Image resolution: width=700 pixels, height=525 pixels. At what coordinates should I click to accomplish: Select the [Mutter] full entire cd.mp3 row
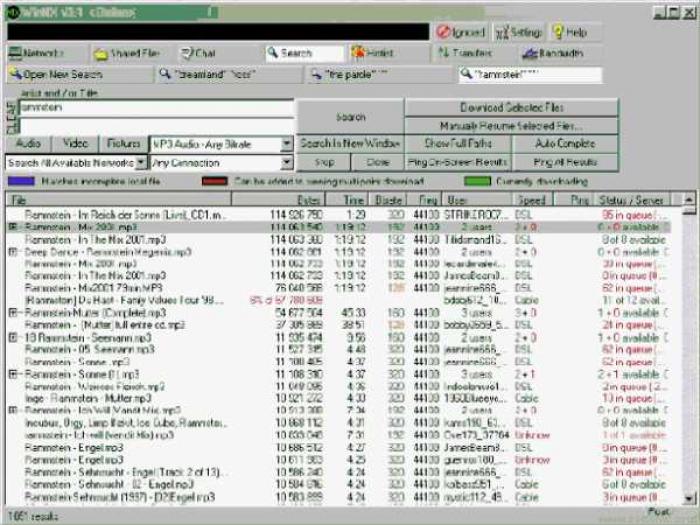click(339, 325)
